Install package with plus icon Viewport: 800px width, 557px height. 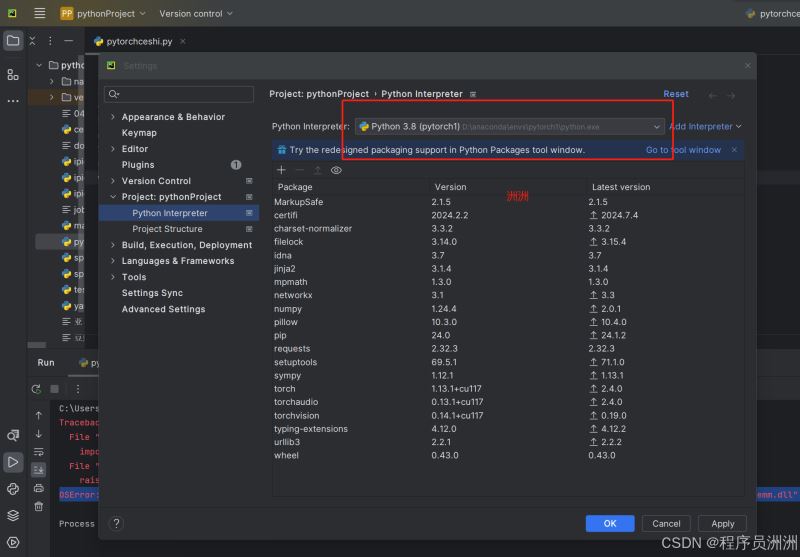281,170
